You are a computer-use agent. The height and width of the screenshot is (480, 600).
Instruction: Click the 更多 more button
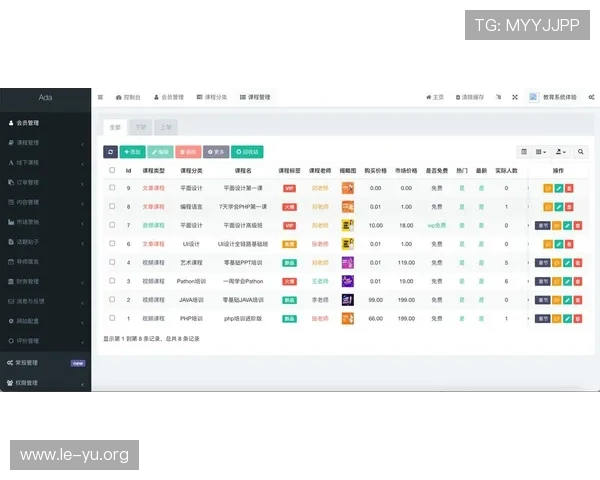216,152
